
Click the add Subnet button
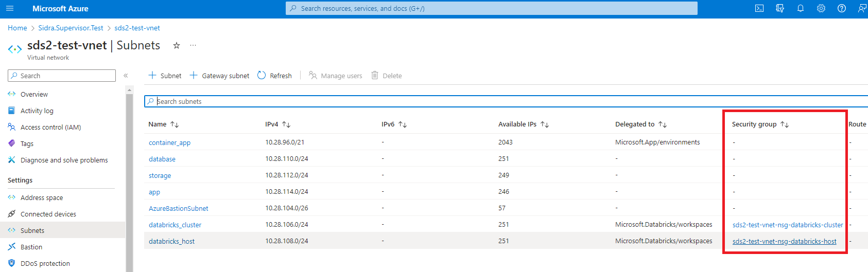coord(165,76)
